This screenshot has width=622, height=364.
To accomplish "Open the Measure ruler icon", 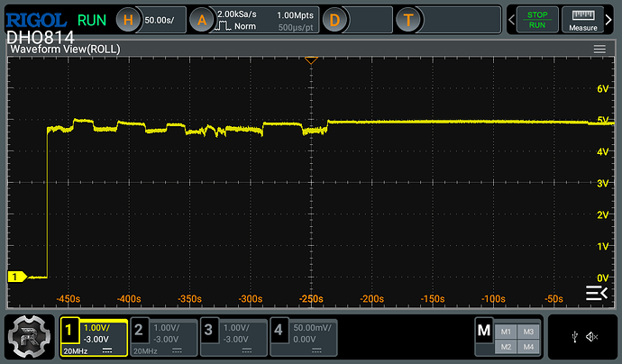I will [585, 20].
